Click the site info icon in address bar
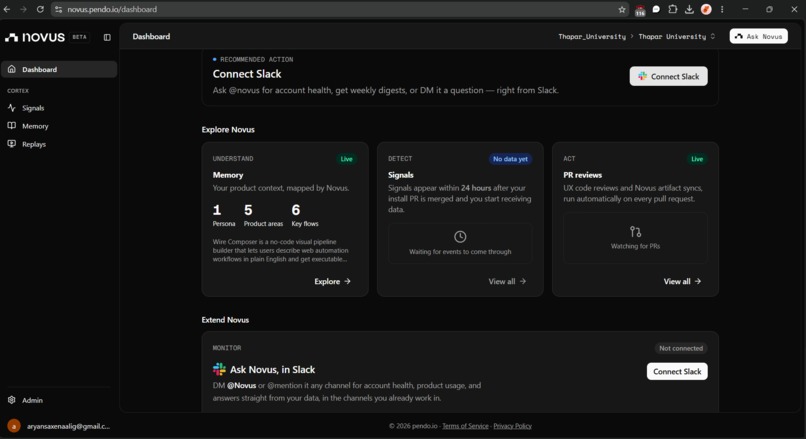 click(58, 9)
